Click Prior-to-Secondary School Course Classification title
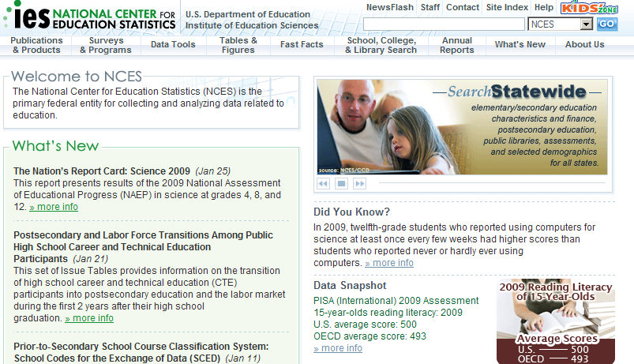This screenshot has width=634, height=364. pyautogui.click(x=141, y=352)
